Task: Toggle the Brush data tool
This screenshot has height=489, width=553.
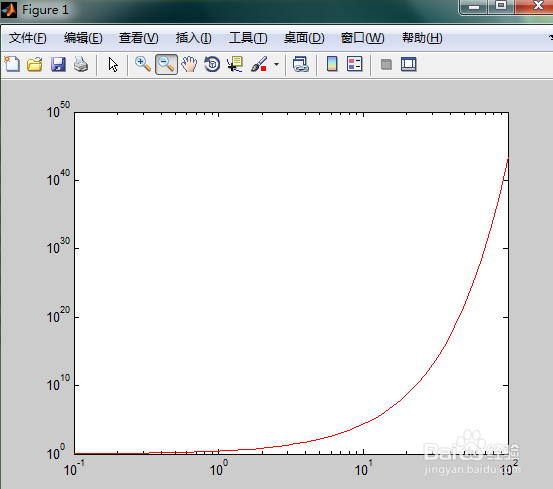Action: tap(259, 65)
